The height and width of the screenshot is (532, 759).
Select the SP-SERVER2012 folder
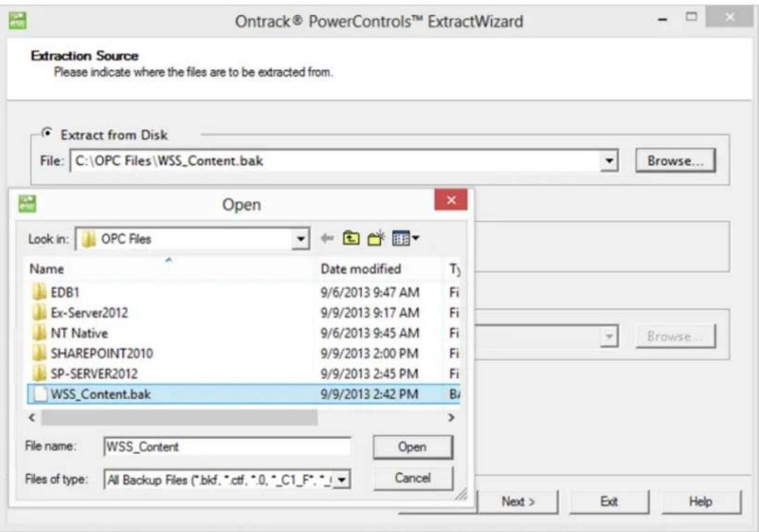click(x=85, y=373)
